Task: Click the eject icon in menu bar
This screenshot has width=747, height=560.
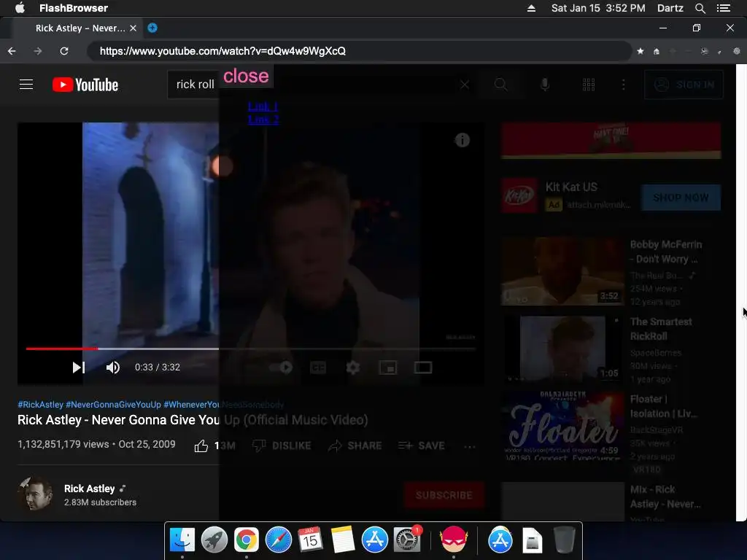Action: click(x=531, y=8)
